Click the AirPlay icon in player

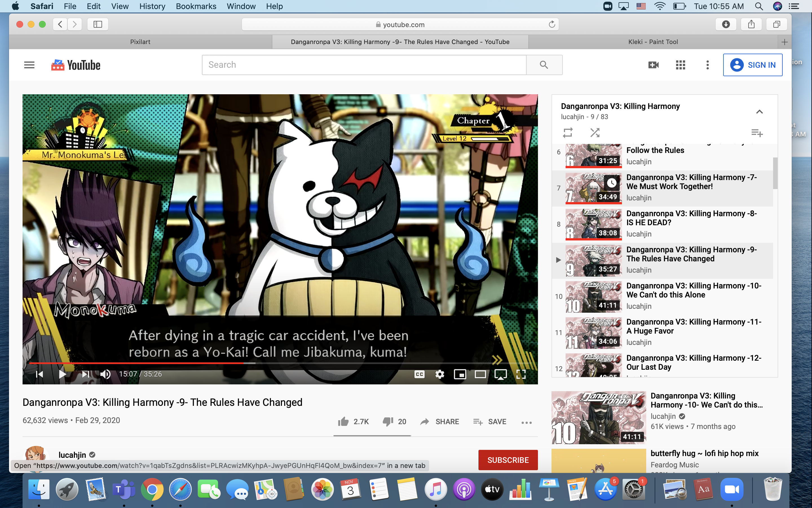pos(501,374)
